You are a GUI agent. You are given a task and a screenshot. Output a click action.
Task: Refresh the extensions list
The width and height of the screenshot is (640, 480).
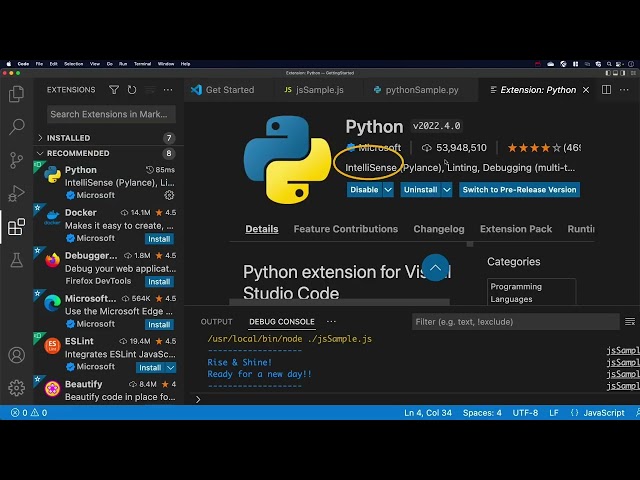132,90
